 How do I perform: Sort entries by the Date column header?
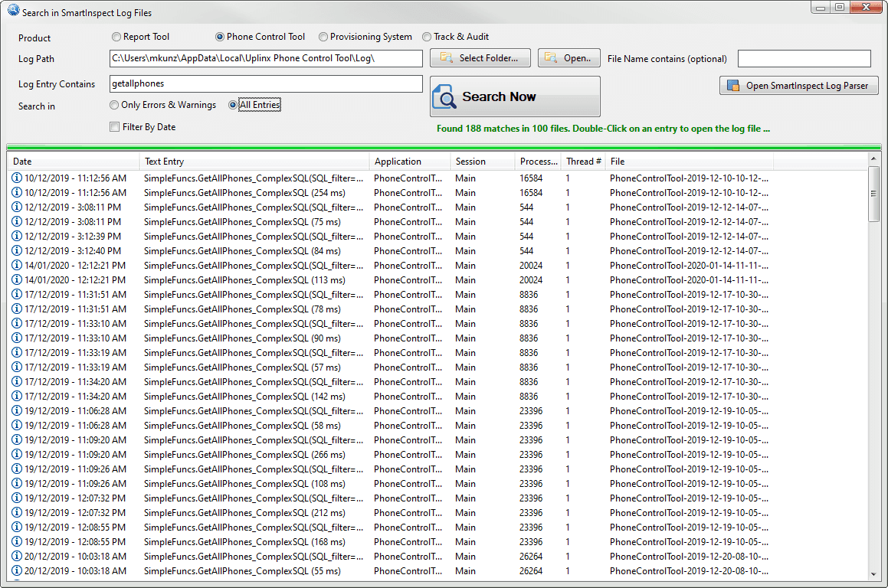point(73,162)
